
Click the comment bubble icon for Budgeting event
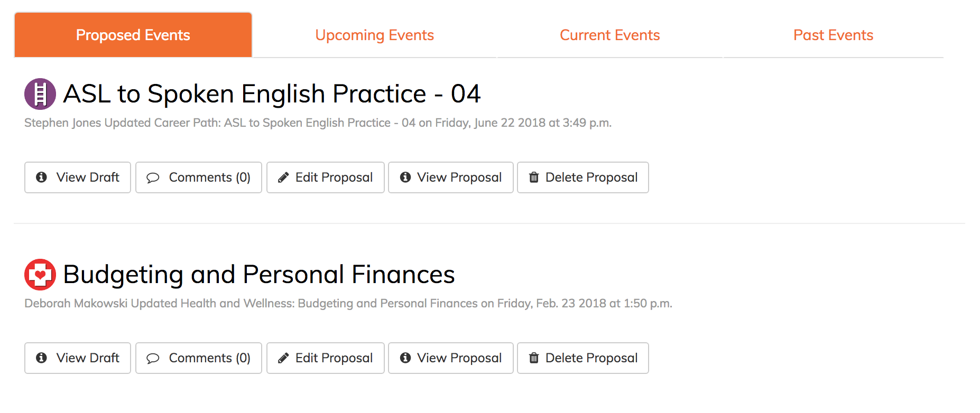153,358
